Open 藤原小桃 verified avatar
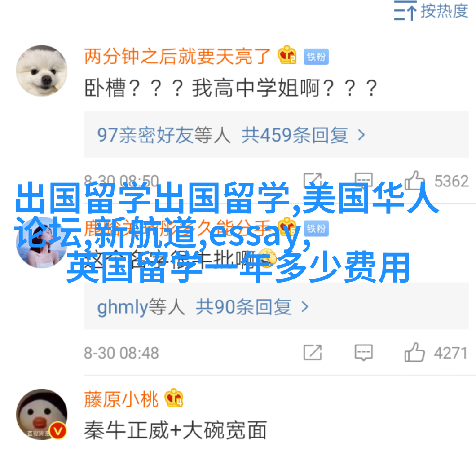The height and width of the screenshot is (456, 476). (42, 414)
